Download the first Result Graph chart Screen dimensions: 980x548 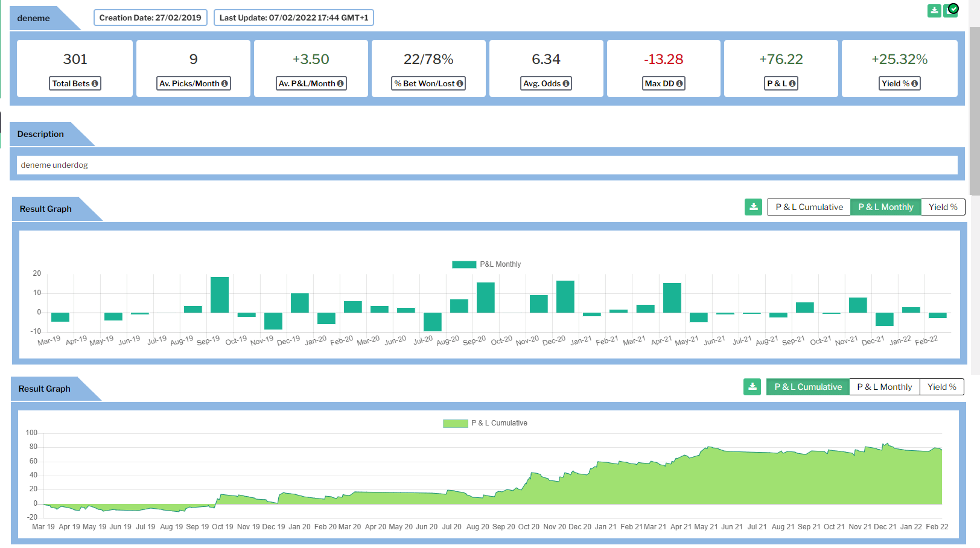(753, 207)
